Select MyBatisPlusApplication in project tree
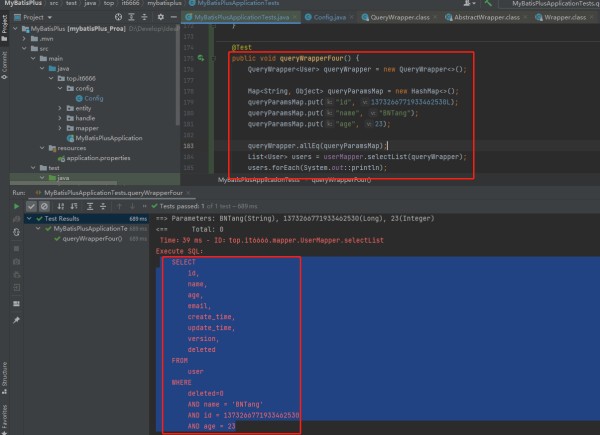 click(104, 138)
